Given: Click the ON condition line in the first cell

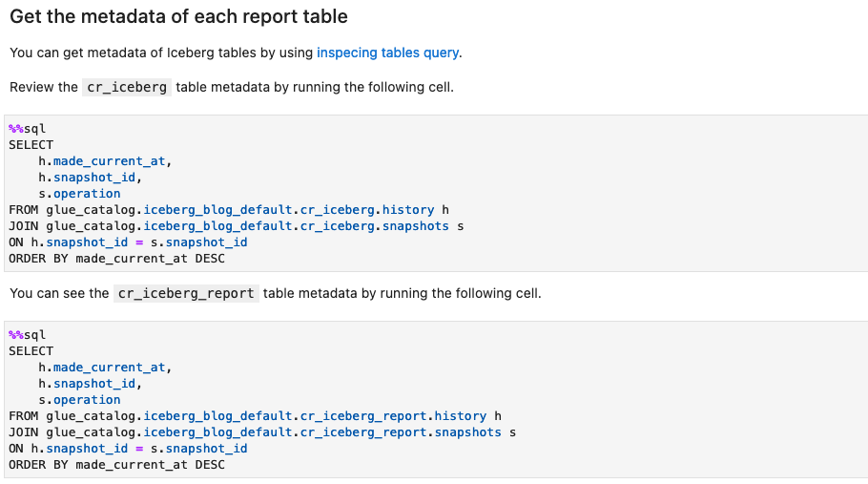Looking at the screenshot, I should (128, 242).
